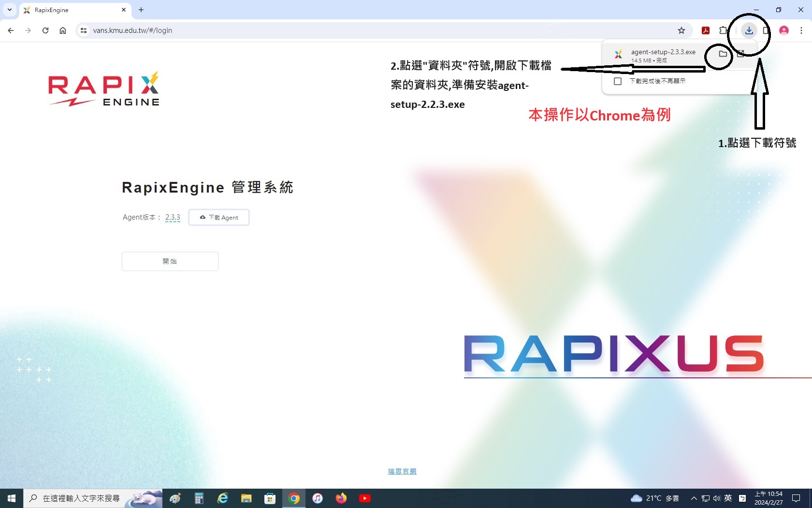Click the taskbar search box
812x508 pixels.
[93, 498]
